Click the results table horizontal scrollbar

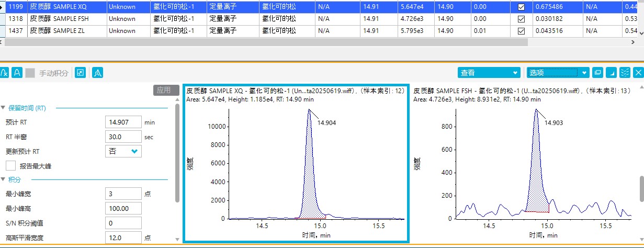point(262,42)
